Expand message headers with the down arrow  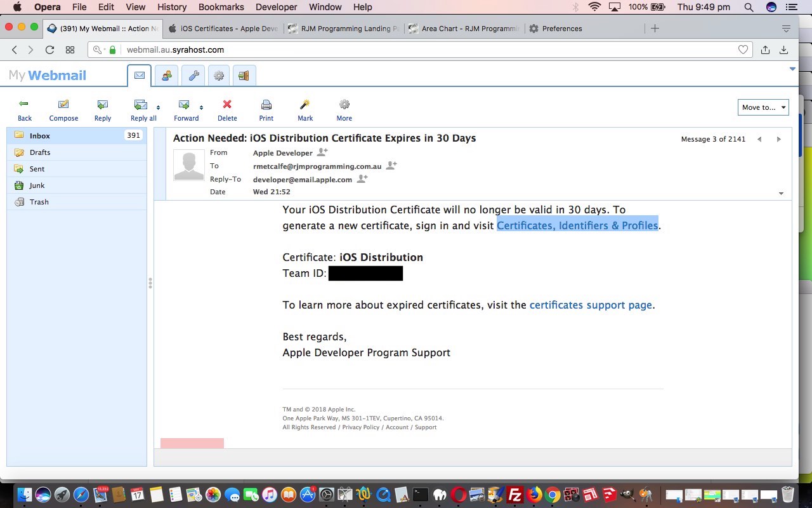tap(781, 194)
